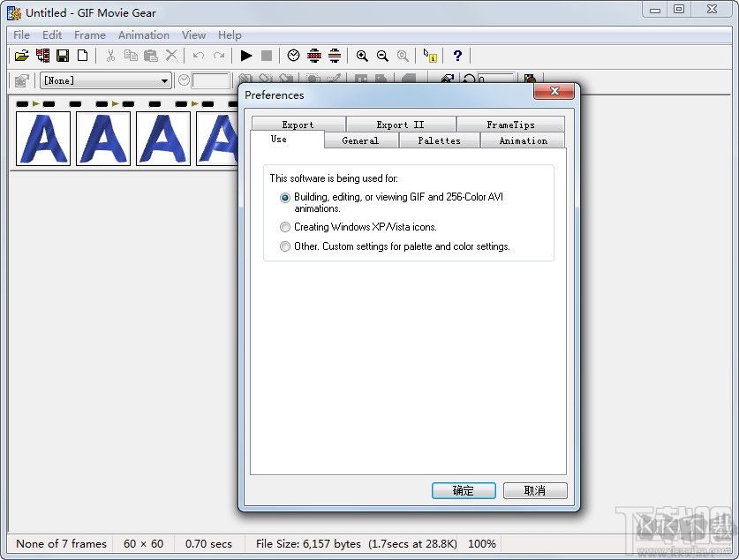739x560 pixels.
Task: Select the first letter A frame thumbnail
Action: [43, 139]
